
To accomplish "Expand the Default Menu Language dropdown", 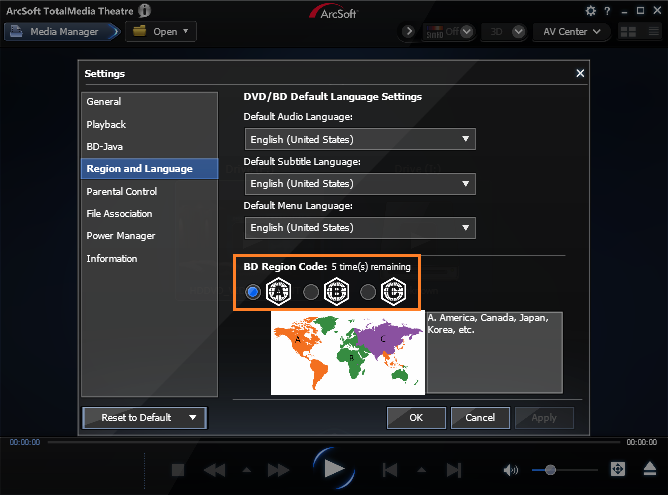I will [x=359, y=227].
